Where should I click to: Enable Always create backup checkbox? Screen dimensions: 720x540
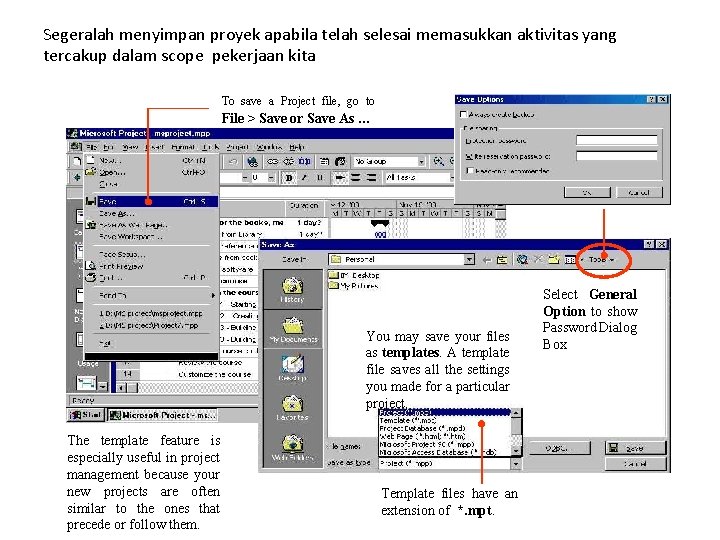[x=463, y=114]
